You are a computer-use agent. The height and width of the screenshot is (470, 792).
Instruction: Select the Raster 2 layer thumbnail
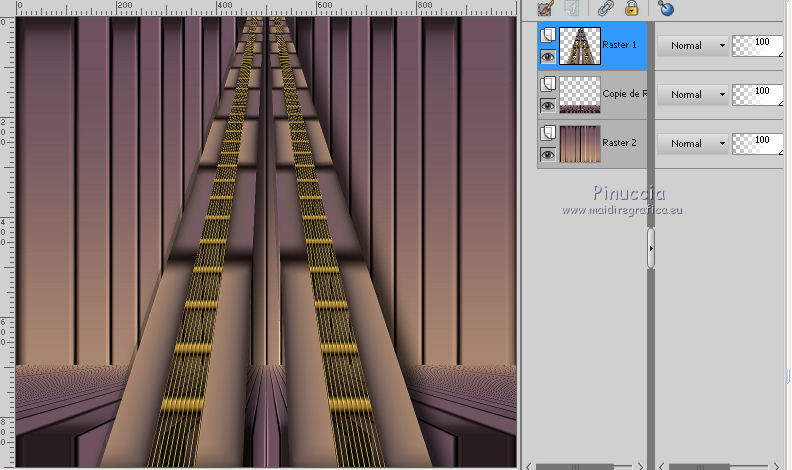pyautogui.click(x=580, y=144)
